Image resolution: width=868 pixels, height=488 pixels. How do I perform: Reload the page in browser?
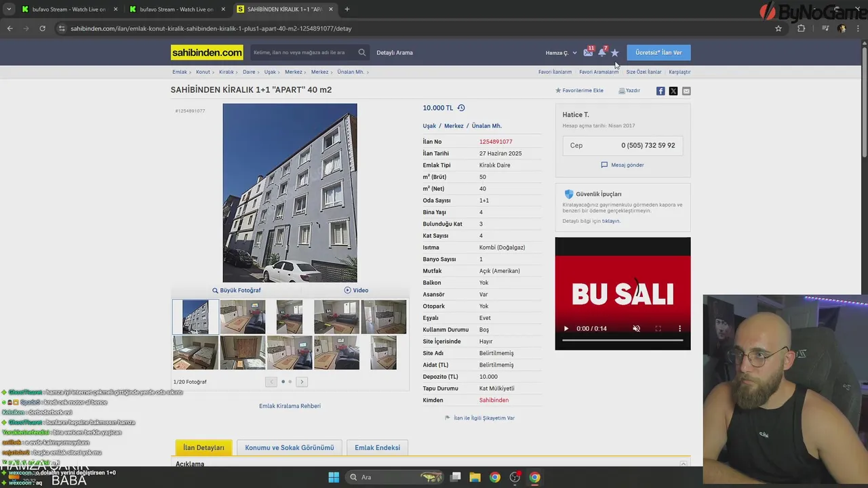click(42, 28)
